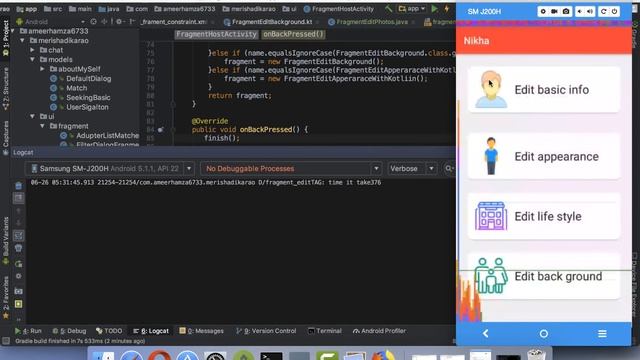Open the Android project view dropdown
The width and height of the screenshot is (640, 360).
coord(51,22)
